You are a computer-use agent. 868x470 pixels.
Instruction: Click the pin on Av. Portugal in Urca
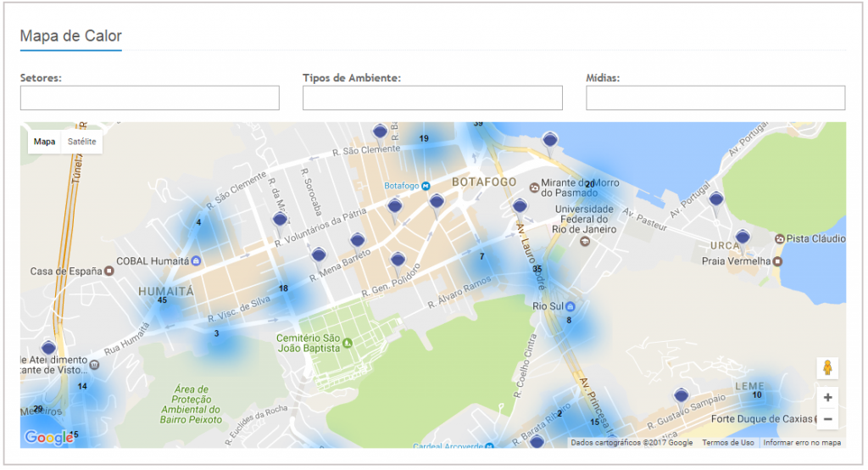[x=716, y=201]
